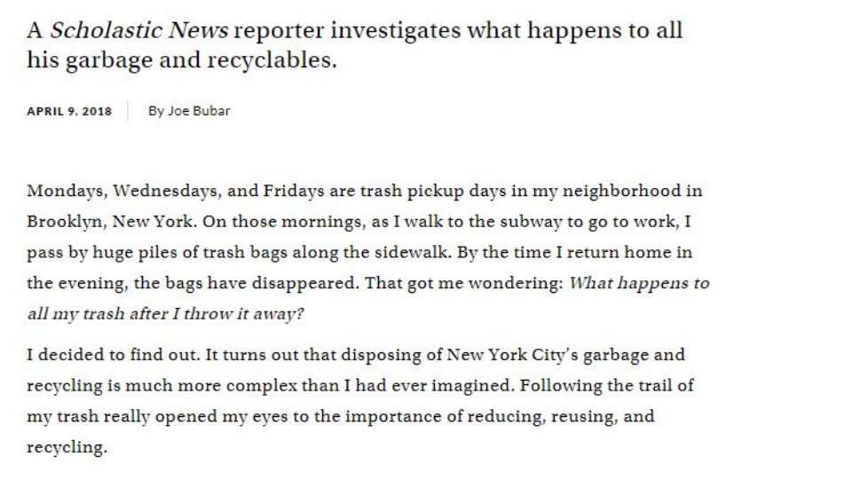Screen dimensions: 868x488
Task: Click the publication date April 9, 2018
Action: point(69,111)
